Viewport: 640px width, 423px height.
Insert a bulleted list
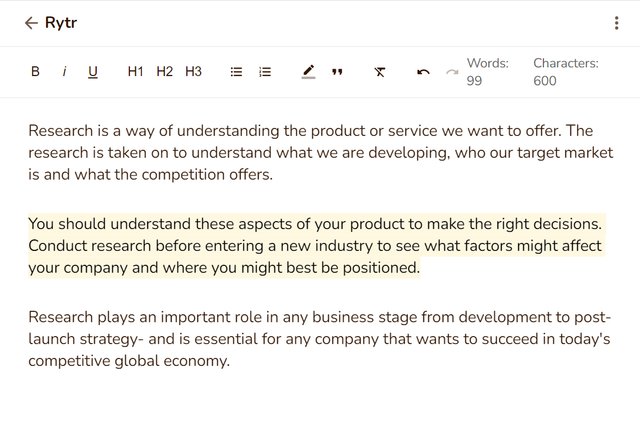pos(236,72)
